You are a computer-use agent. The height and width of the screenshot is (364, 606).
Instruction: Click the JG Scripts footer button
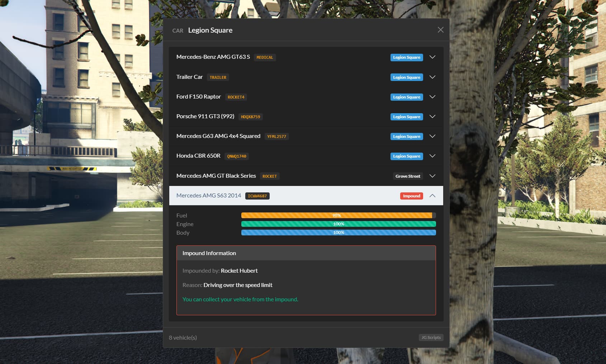tap(431, 337)
